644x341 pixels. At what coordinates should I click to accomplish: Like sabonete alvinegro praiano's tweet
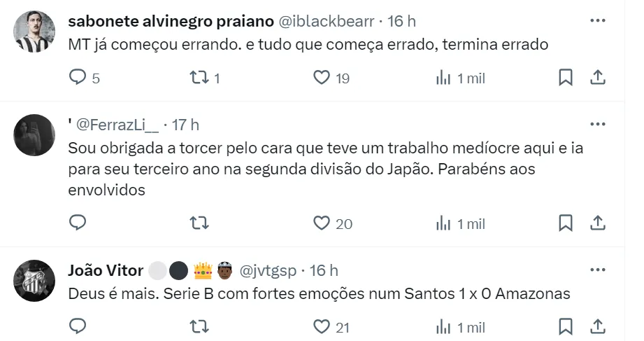[x=322, y=78]
